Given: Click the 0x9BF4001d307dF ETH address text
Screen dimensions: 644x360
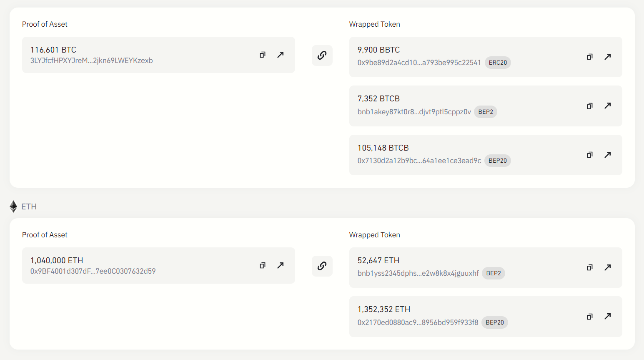Looking at the screenshot, I should (x=93, y=272).
